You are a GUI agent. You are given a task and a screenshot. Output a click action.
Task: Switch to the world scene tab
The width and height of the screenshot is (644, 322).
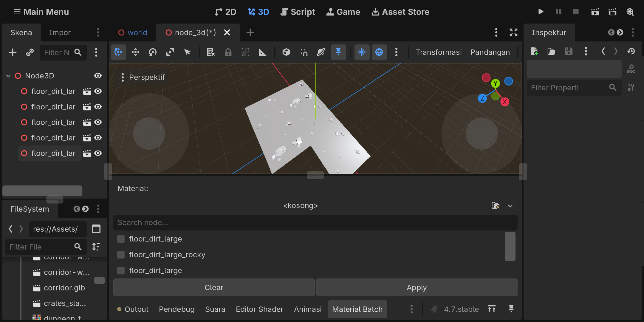point(133,32)
